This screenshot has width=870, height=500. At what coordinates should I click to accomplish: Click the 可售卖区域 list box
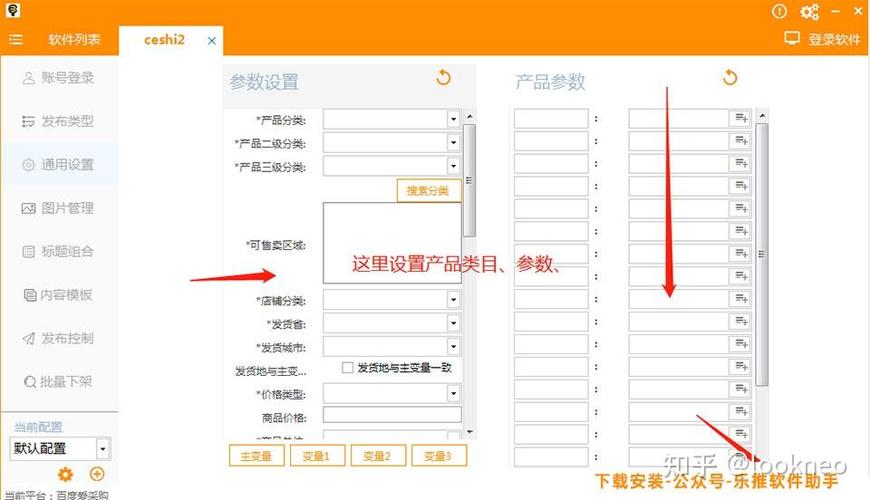392,243
